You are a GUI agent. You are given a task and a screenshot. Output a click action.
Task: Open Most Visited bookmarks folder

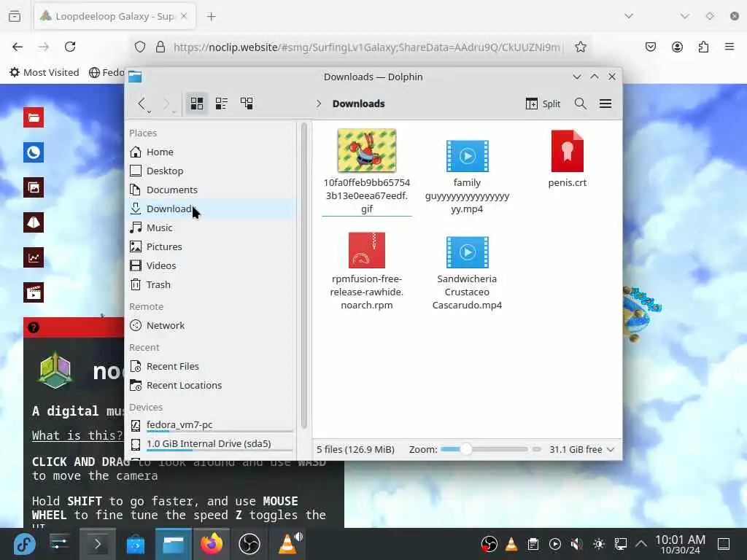click(x=44, y=72)
